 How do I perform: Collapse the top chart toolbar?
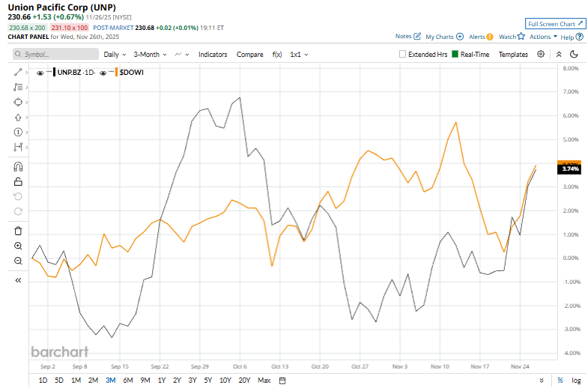[x=559, y=55]
